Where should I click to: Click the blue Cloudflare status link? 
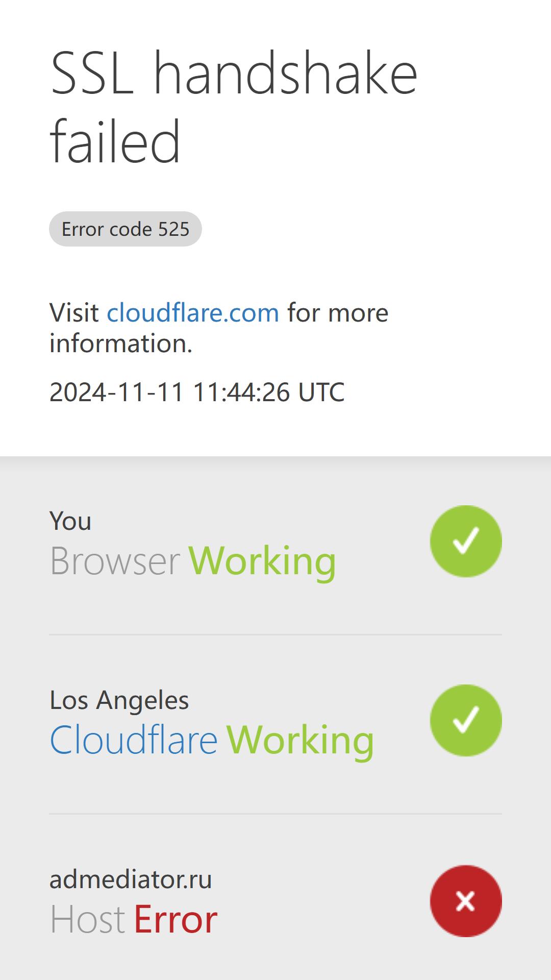(x=134, y=740)
